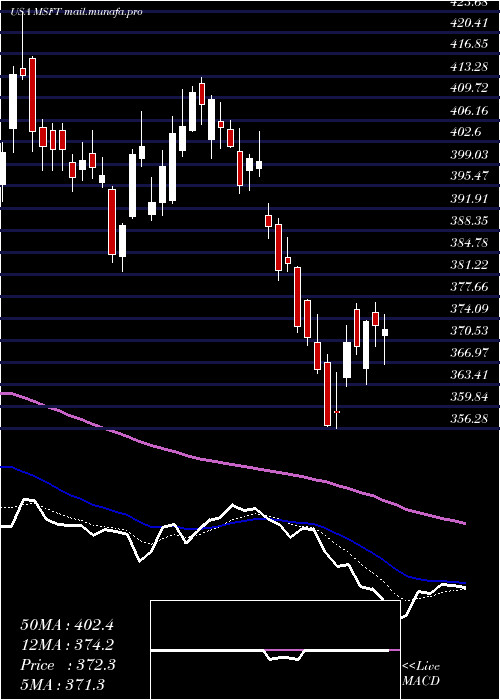Select the 366.97 price axis label
The width and height of the screenshot is (500, 700).
[469, 353]
